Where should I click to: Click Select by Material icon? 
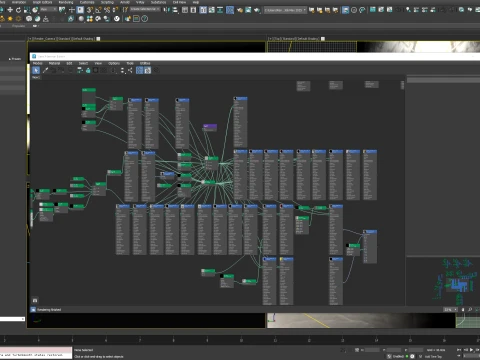click(156, 70)
